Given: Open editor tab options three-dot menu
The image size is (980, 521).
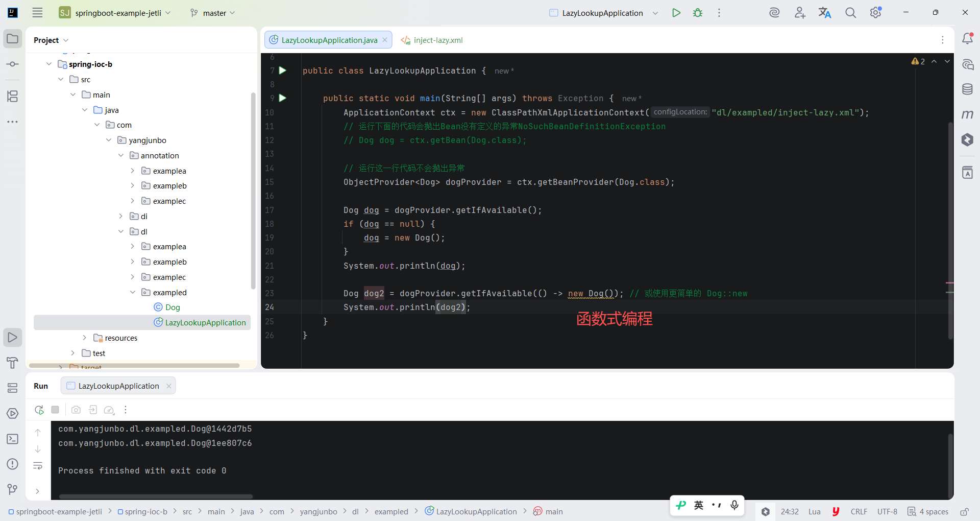Looking at the screenshot, I should pos(943,40).
